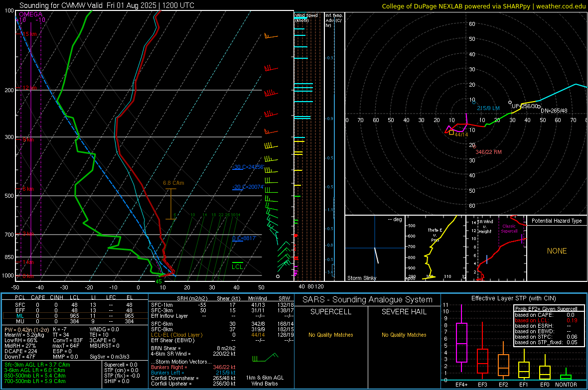
Task: Click the ConvT = 83F value
Action: [67, 340]
